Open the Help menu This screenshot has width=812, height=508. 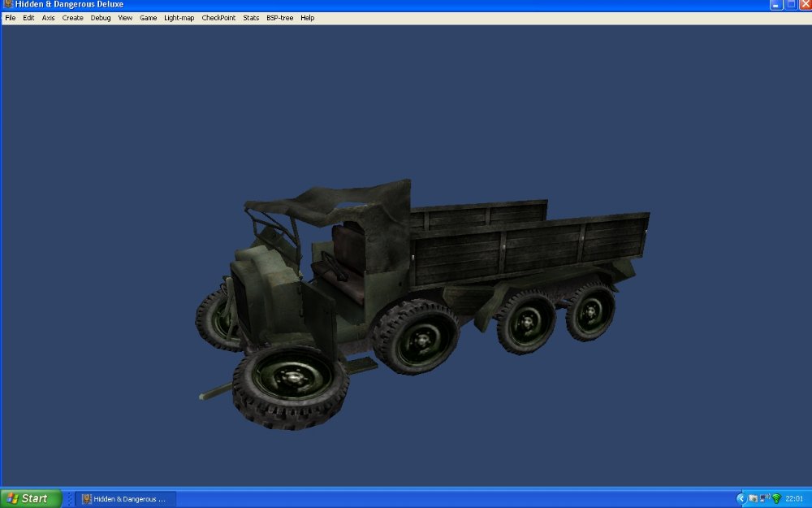[308, 18]
